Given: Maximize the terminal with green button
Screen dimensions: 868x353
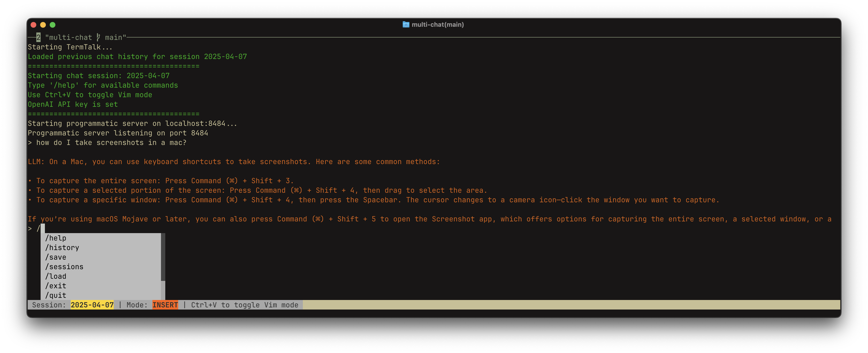Looking at the screenshot, I should (x=53, y=25).
